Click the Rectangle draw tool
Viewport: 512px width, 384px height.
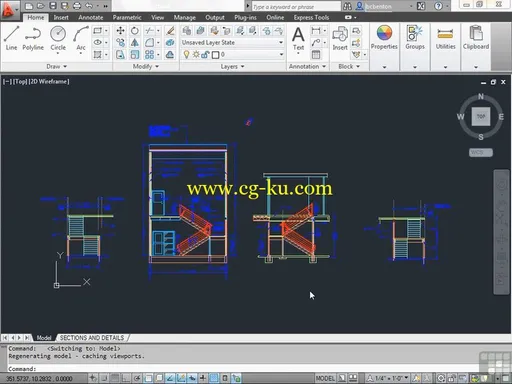97,31
